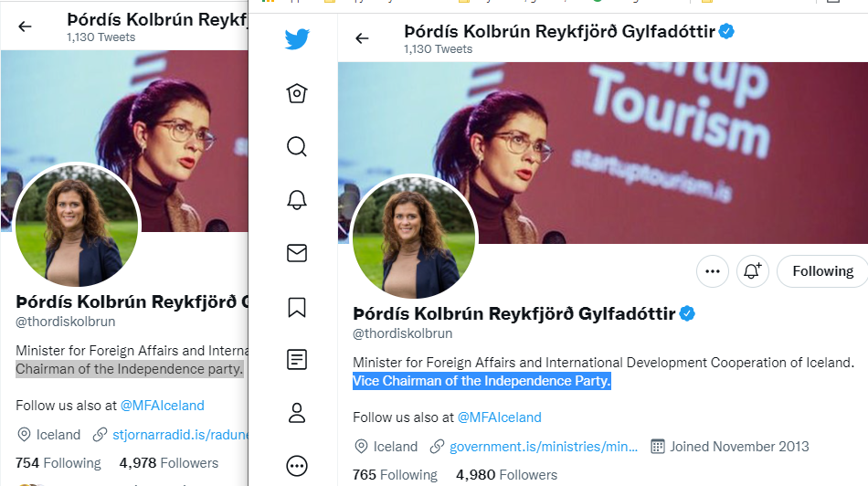Open Messages envelope icon
Viewport: 868px width, 486px height.
point(297,253)
